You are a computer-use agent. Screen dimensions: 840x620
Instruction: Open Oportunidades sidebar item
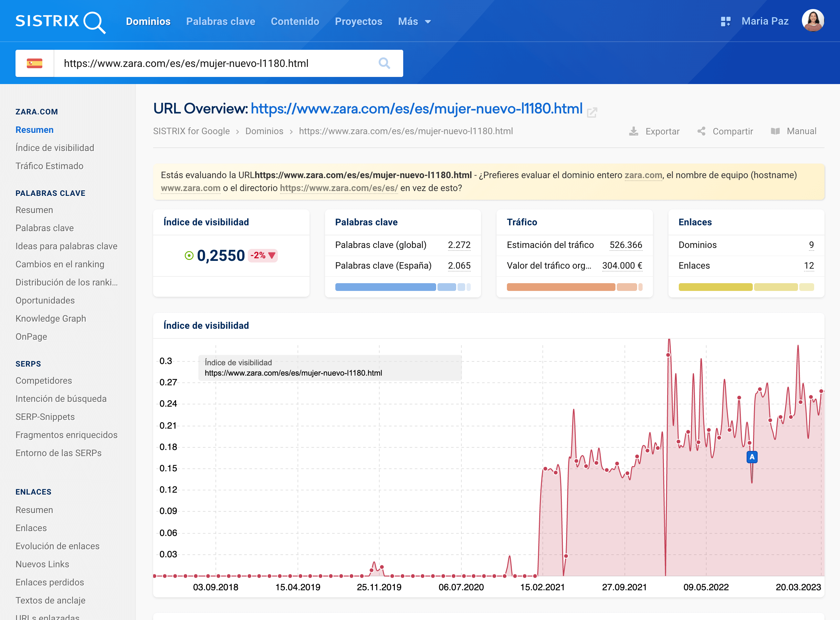45,300
